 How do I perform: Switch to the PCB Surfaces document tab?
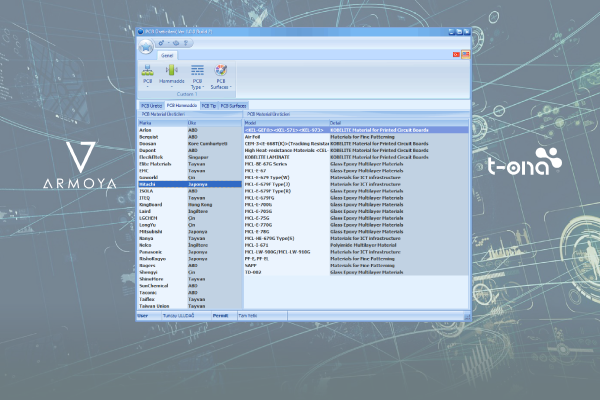(x=233, y=106)
